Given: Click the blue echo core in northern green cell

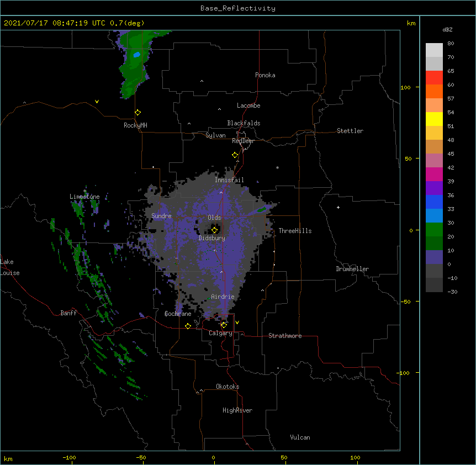Looking at the screenshot, I should coord(137,55).
